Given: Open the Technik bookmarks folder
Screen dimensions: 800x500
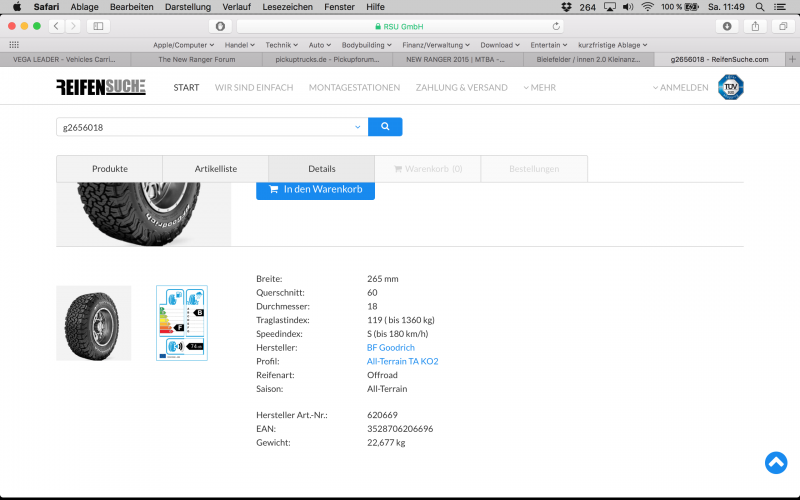Looking at the screenshot, I should click(x=282, y=45).
